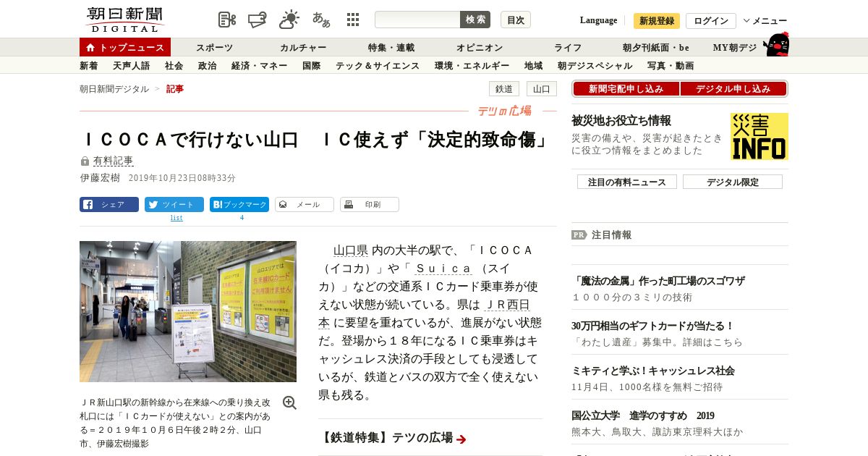Click 朝日新聞デジタル breadcrumb link

pyautogui.click(x=114, y=89)
